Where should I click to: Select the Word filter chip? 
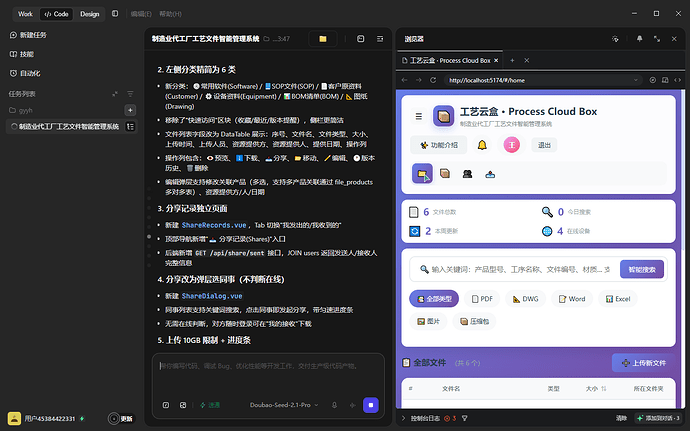tap(572, 299)
